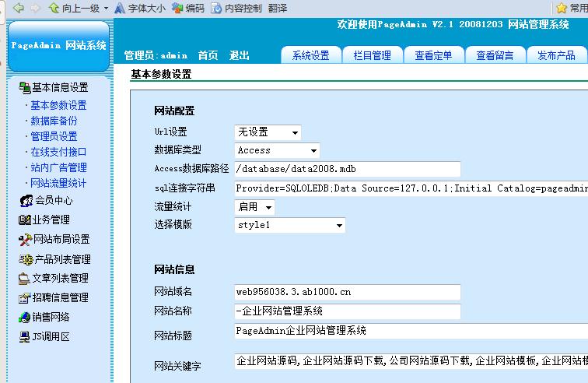This screenshot has width=588, height=383.
Task: Click the 文章列表管理 folder icon
Action: (24, 279)
